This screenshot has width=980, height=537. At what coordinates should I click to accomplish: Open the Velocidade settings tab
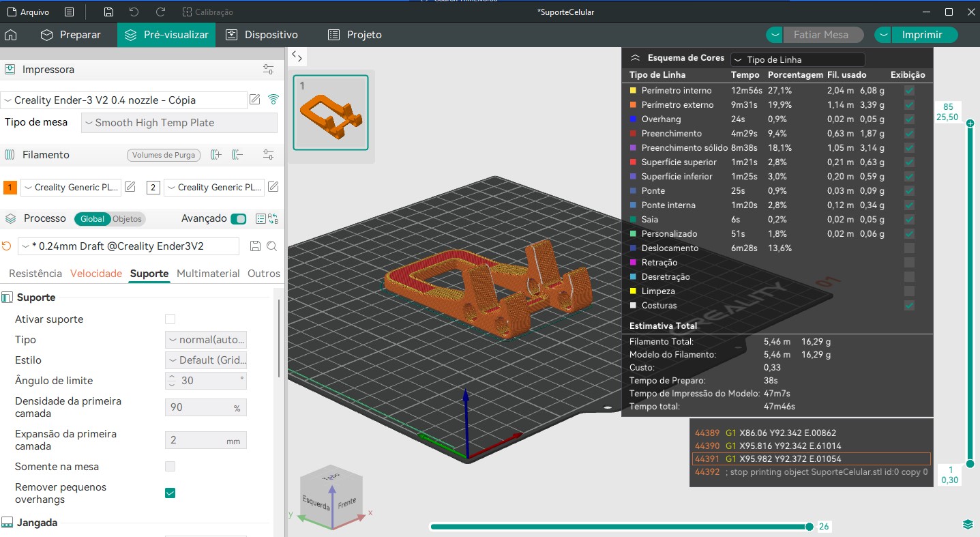coord(96,274)
